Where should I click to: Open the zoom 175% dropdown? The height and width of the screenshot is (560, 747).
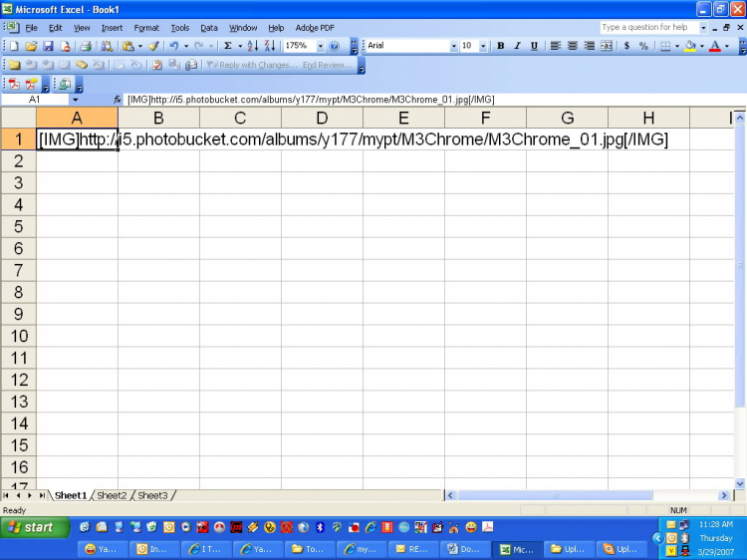tap(320, 46)
